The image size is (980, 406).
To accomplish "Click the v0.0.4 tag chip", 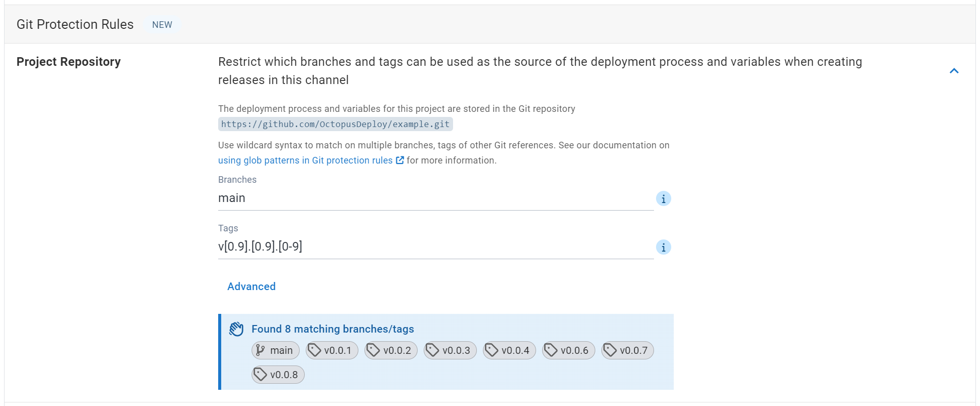I will pos(509,350).
